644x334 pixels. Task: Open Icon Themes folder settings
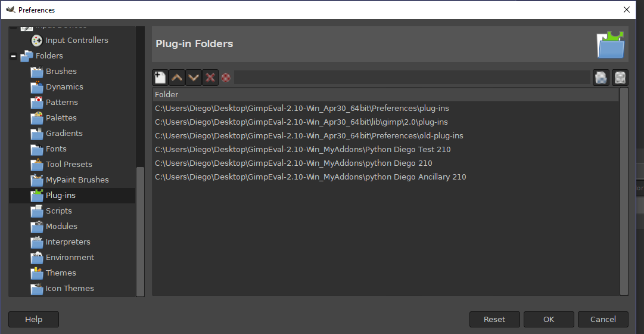(70, 288)
